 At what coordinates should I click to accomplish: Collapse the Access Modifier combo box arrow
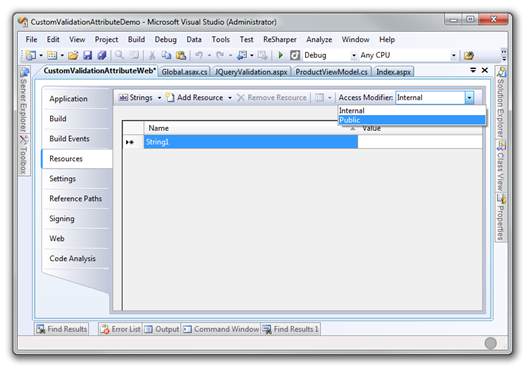pos(469,98)
